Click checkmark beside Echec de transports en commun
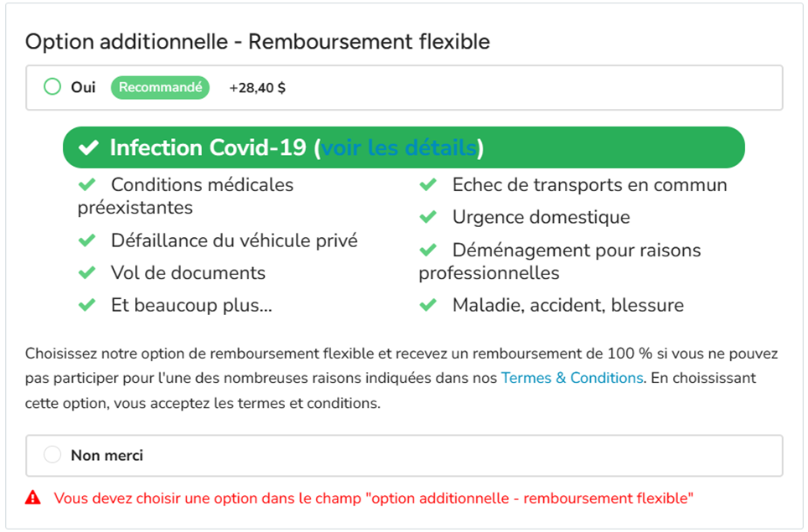Screen dimensions: 808x532 [x=427, y=184]
